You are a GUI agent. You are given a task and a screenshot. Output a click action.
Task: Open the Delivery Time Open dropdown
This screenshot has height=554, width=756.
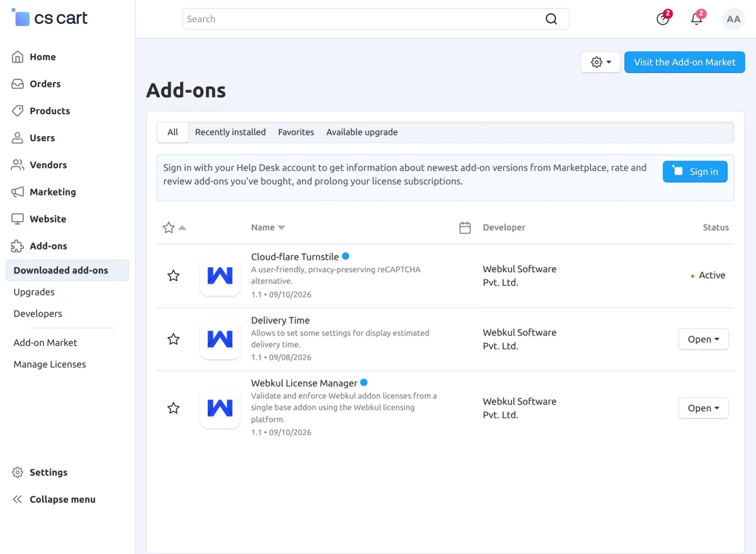[703, 339]
